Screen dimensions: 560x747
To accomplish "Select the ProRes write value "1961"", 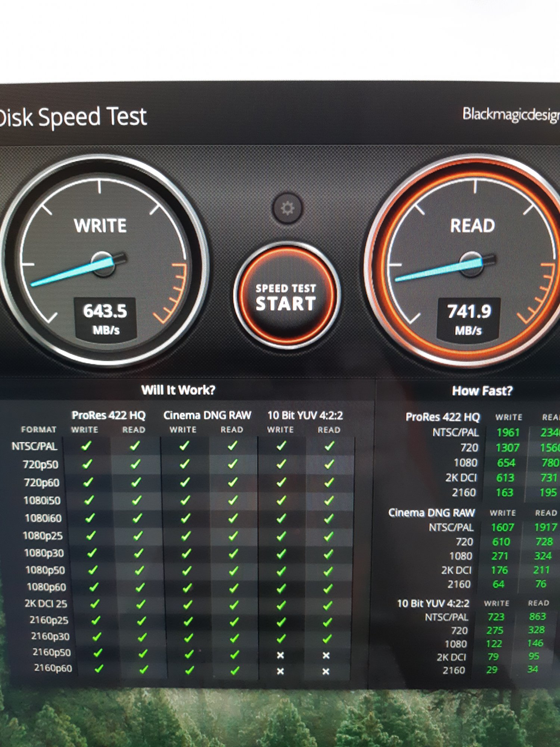I will click(508, 433).
